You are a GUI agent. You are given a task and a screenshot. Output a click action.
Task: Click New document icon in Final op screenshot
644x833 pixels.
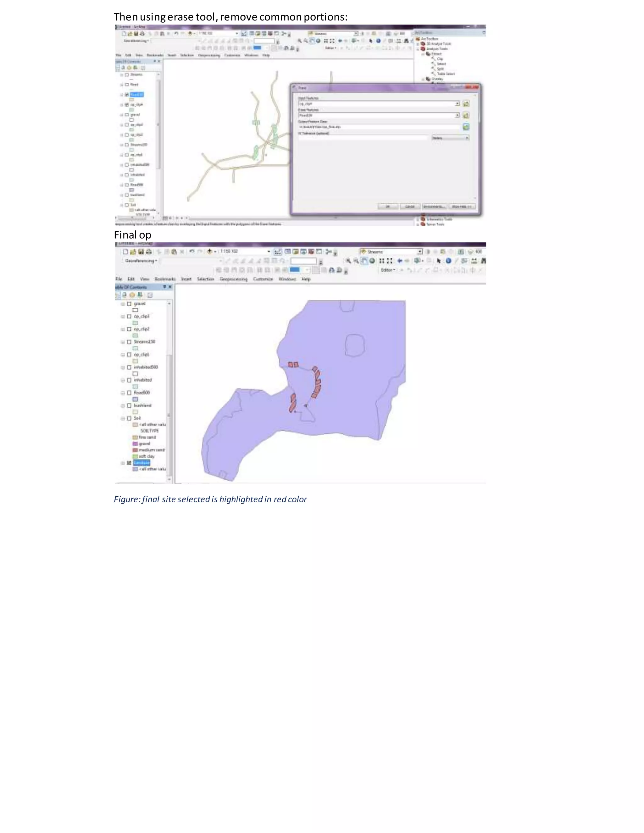pos(125,252)
